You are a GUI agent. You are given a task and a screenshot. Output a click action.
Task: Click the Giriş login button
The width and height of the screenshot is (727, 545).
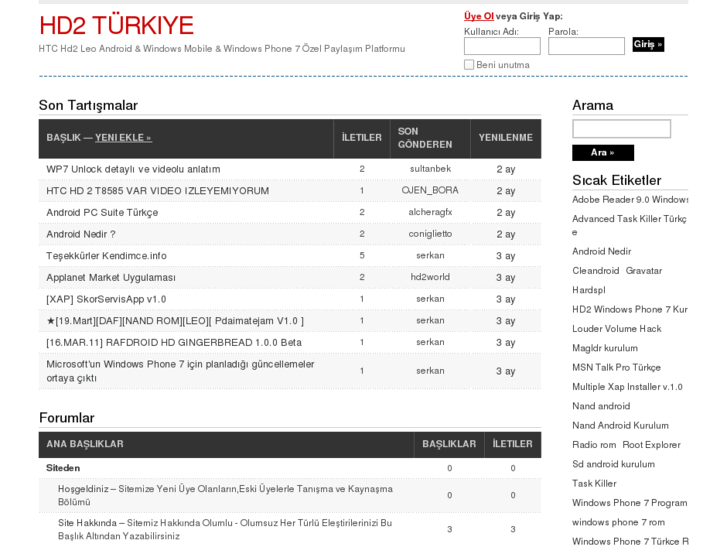[648, 45]
